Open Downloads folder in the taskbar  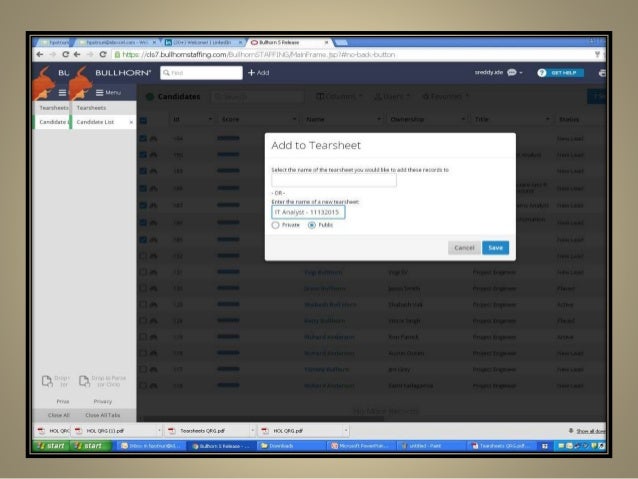point(291,446)
